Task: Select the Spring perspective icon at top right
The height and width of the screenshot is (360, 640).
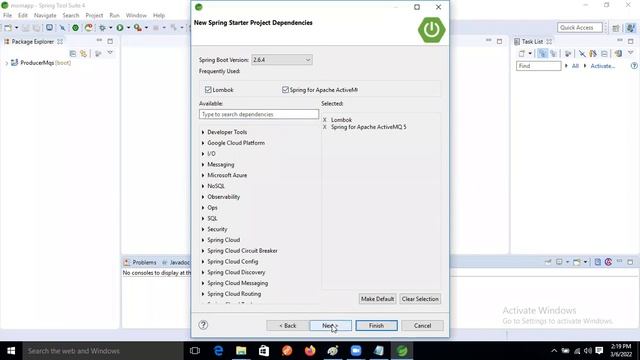Action: pos(631,28)
